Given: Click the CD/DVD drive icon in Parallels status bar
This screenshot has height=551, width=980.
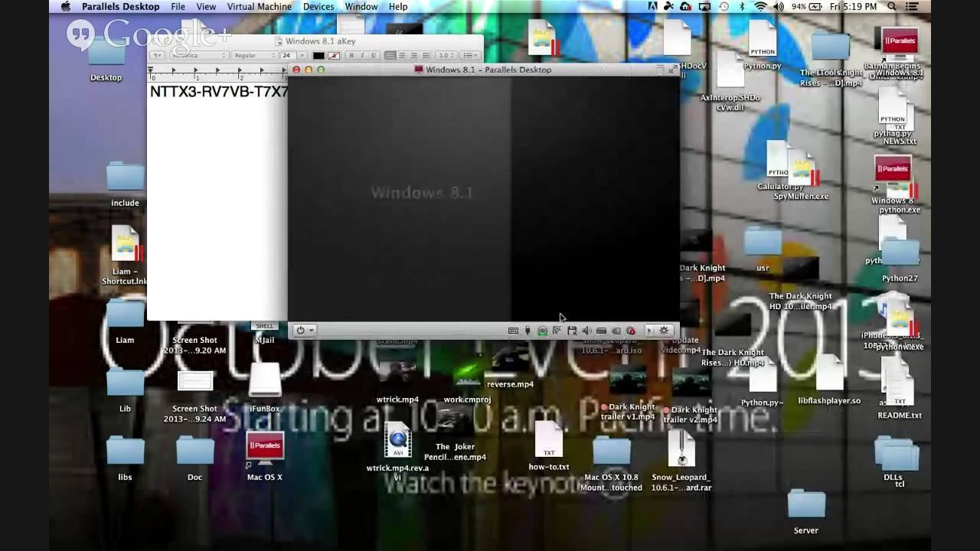Looking at the screenshot, I should pos(542,331).
